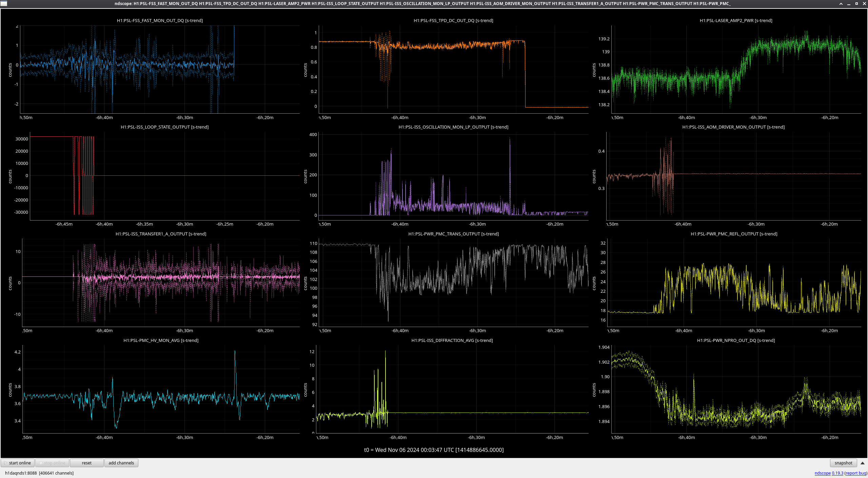Click the 1.904 label on NPRO_OUT_DQ axis

pyautogui.click(x=604, y=347)
